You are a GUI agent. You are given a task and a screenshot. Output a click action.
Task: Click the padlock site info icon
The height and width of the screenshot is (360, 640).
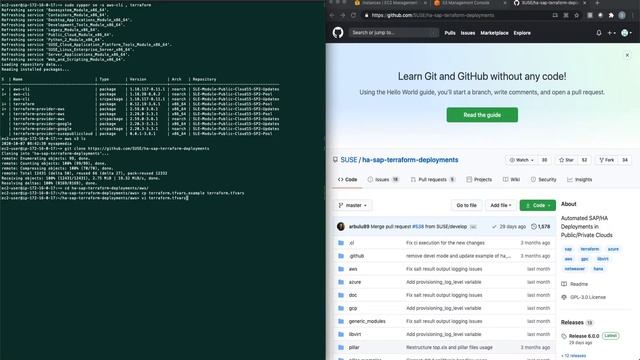pos(367,16)
